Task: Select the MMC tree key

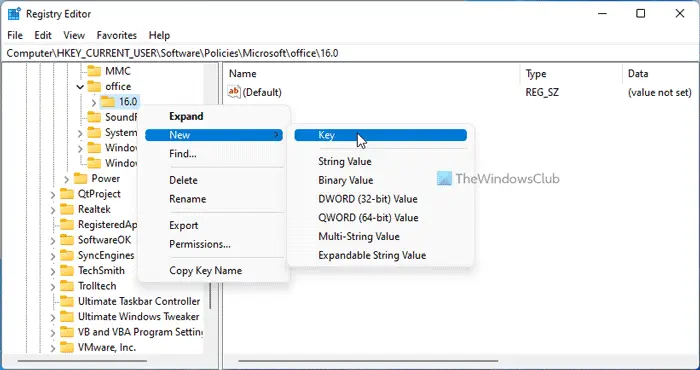Action: point(118,71)
